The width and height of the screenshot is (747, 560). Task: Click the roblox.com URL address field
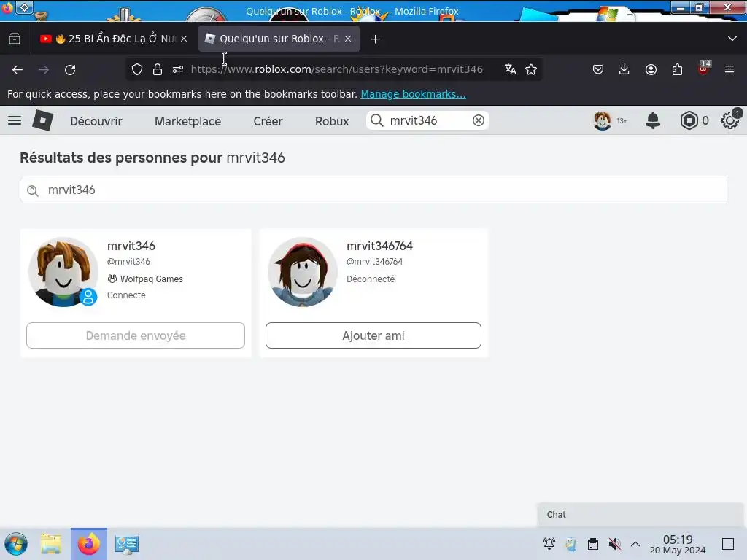tap(337, 69)
